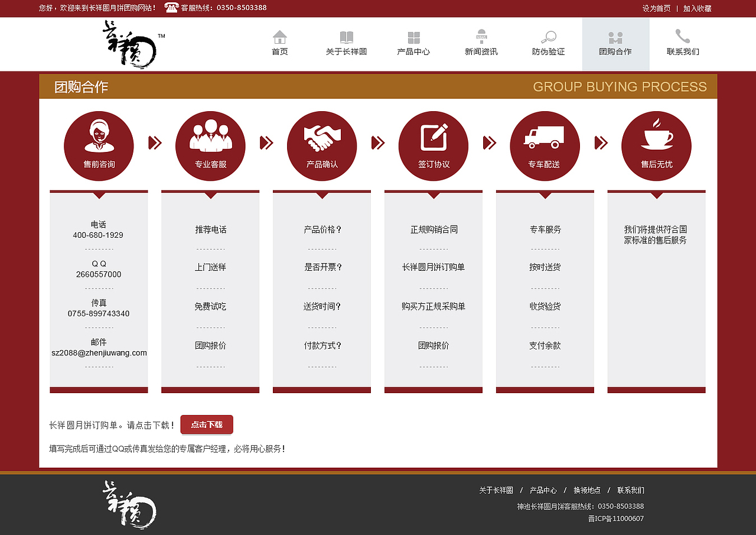Screen dimensions: 756x535
Task: Click the double arrow after 专业客服
Action: tap(266, 142)
